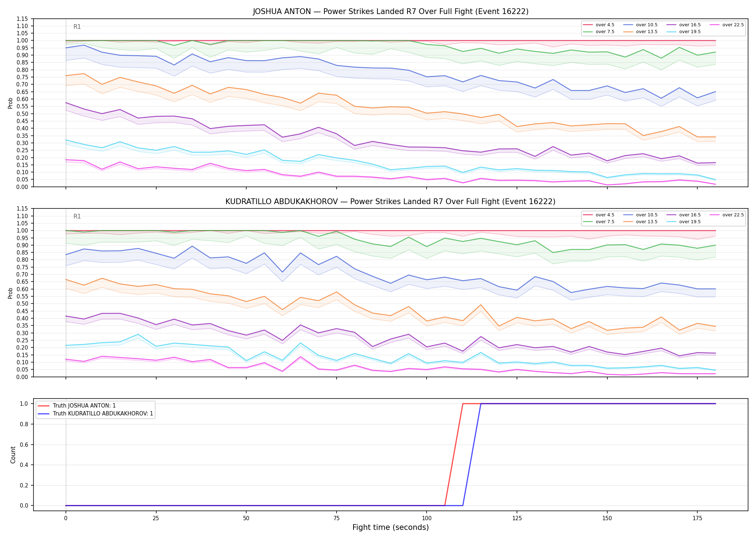Click x-axis tick label '125' under Count chart
This screenshot has height=540, width=756.
[517, 518]
